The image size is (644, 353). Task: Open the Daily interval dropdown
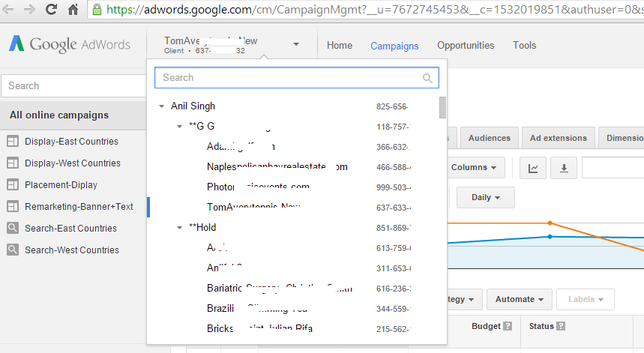(x=486, y=197)
